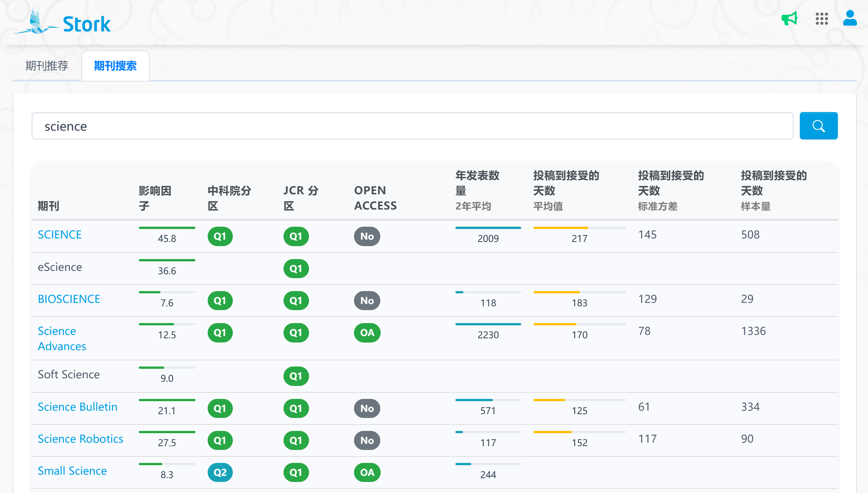Open the BIOSCIENCE journal link
The image size is (868, 493).
[x=69, y=299]
